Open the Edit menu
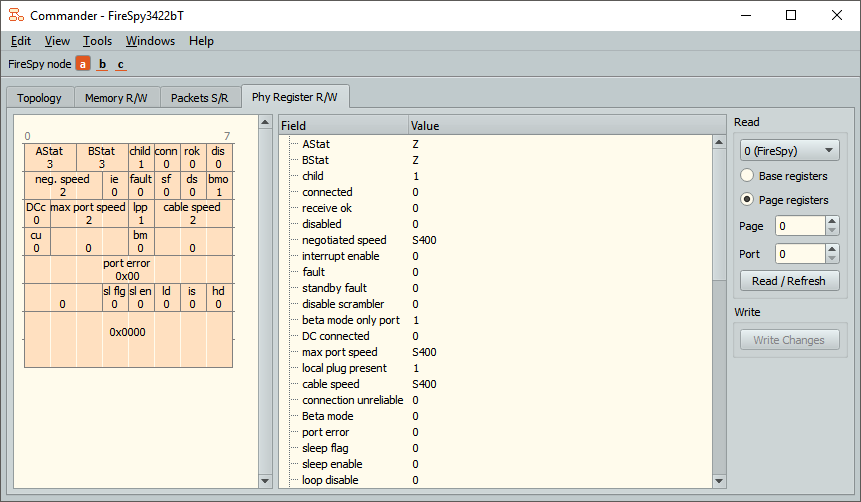This screenshot has width=861, height=502. [21, 41]
